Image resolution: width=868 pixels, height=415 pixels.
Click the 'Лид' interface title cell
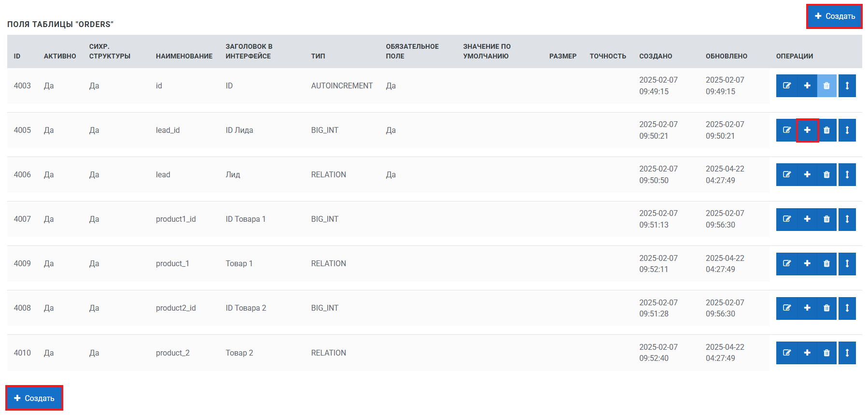pyautogui.click(x=233, y=174)
